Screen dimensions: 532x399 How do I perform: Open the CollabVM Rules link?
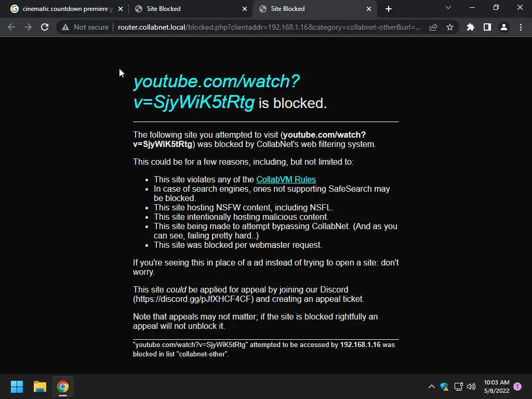[286, 179]
